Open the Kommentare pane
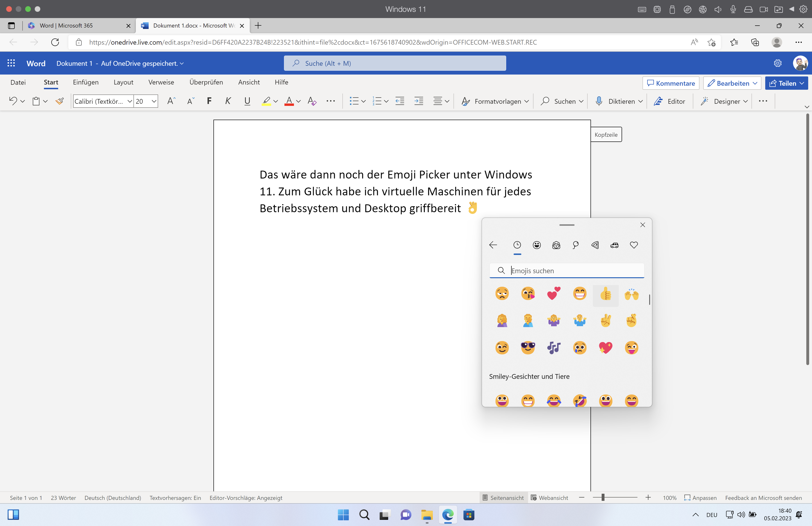 coord(671,83)
